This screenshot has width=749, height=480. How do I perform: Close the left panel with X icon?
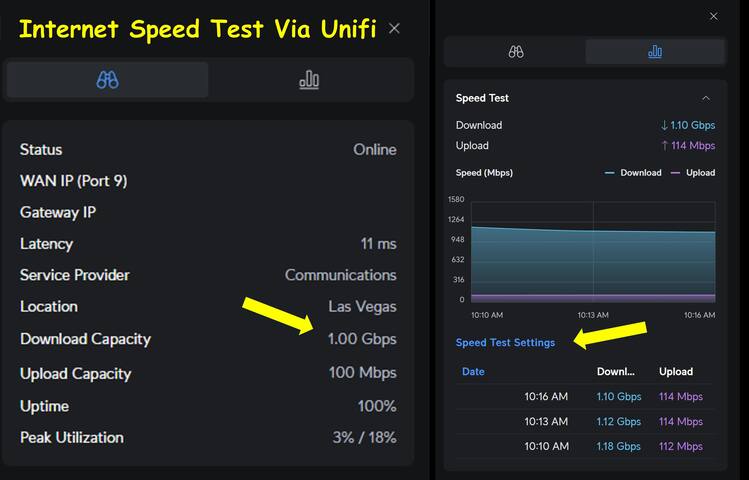tap(394, 28)
